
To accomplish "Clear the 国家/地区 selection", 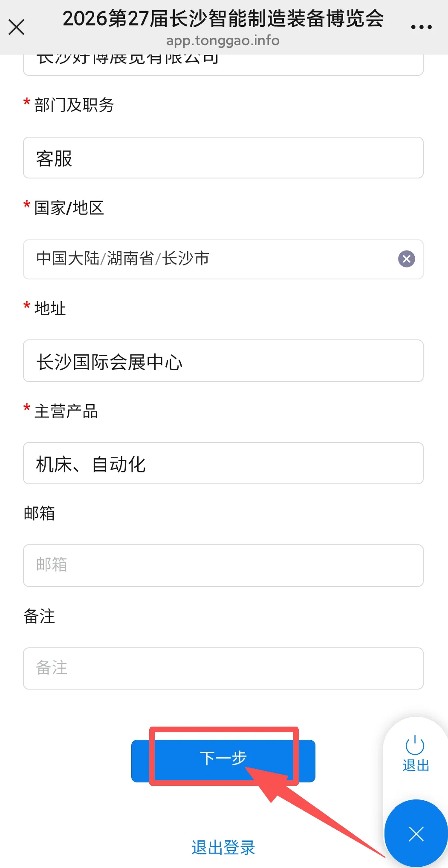I will 406,259.
